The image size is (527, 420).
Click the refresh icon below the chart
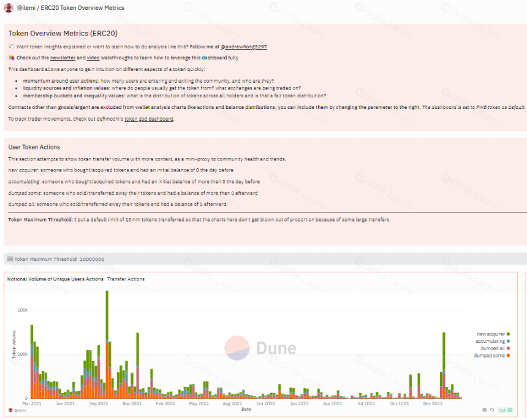click(491, 410)
